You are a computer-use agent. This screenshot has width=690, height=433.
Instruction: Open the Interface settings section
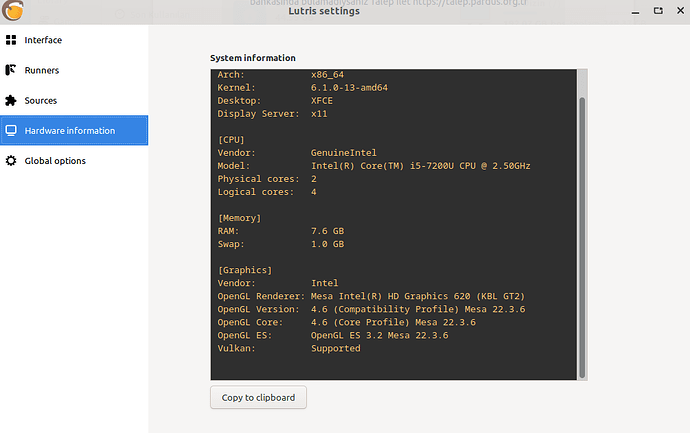[74, 40]
